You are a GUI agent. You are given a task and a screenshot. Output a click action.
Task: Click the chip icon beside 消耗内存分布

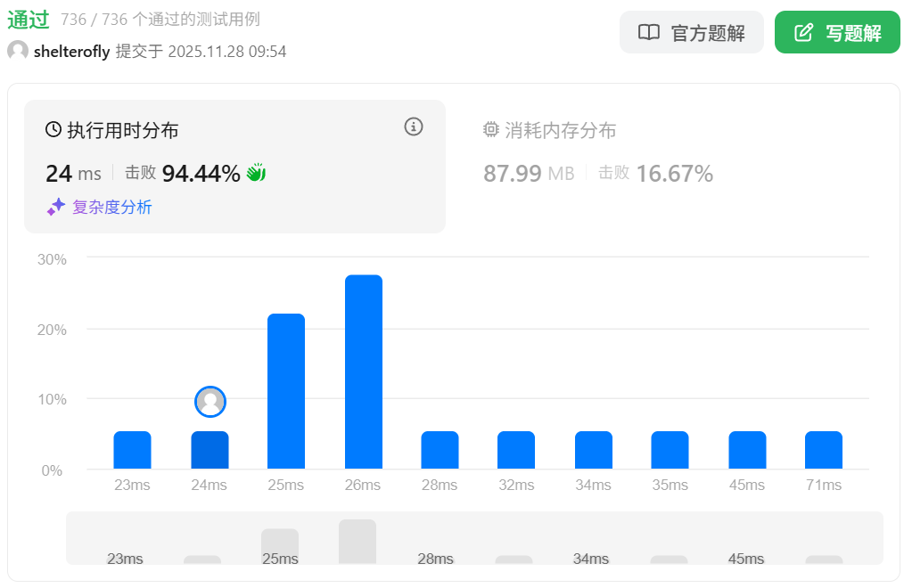tap(491, 130)
